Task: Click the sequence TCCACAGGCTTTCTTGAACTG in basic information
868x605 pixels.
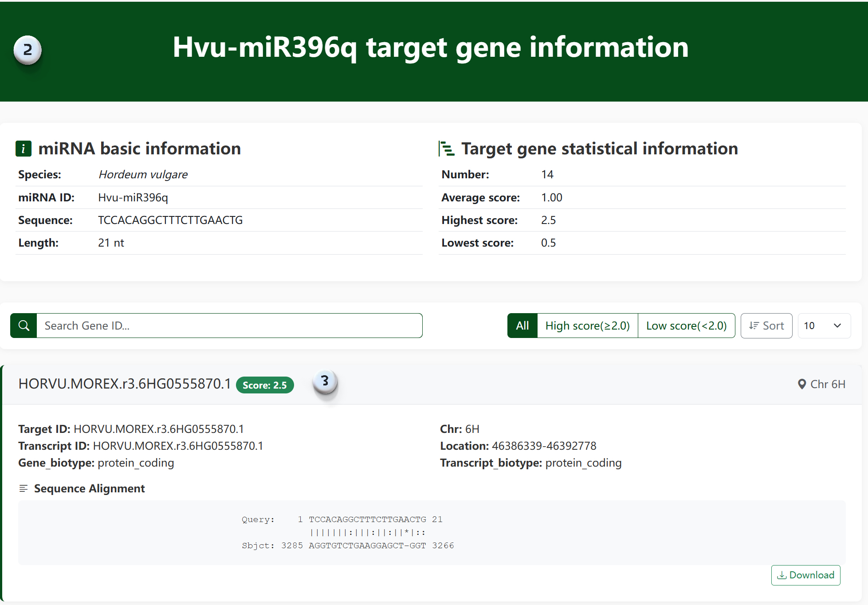Action: (170, 220)
